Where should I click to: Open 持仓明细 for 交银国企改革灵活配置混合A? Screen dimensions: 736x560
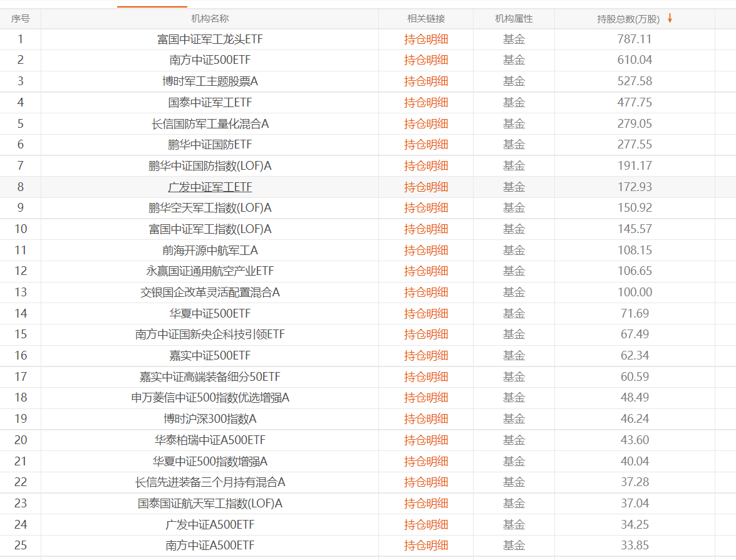click(426, 292)
